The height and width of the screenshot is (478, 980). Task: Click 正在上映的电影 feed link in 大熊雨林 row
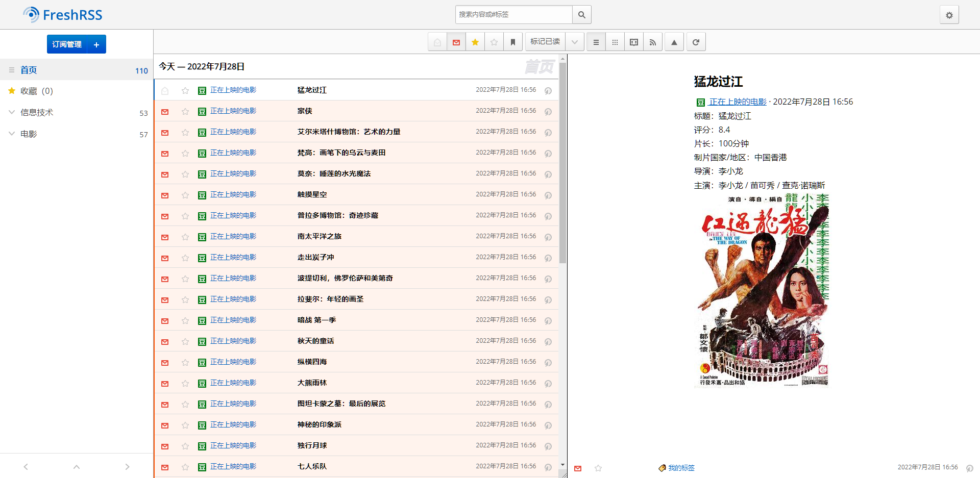233,383
